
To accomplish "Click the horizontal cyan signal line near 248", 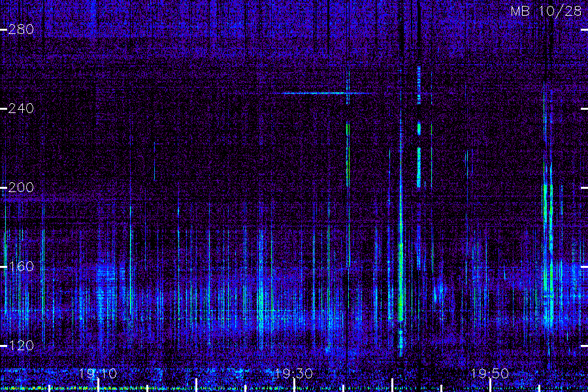I will pyautogui.click(x=325, y=93).
